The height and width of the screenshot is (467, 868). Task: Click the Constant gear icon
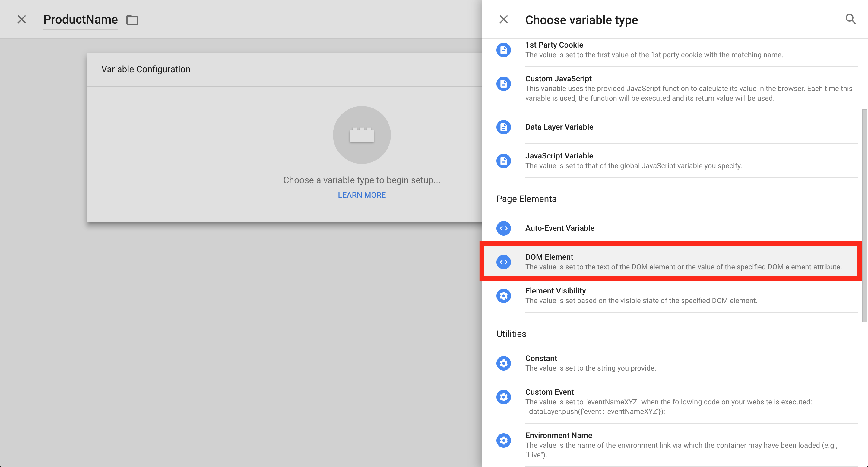coord(503,363)
